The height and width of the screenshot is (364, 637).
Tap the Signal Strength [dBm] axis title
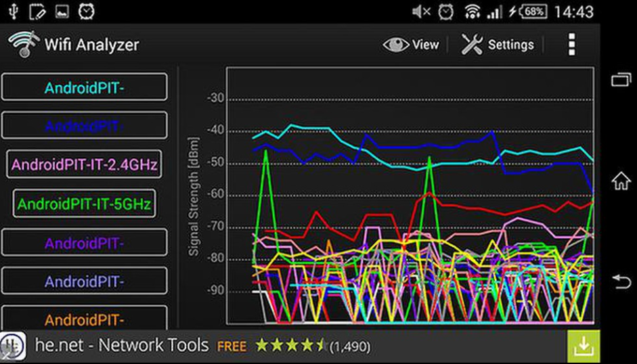(x=194, y=197)
